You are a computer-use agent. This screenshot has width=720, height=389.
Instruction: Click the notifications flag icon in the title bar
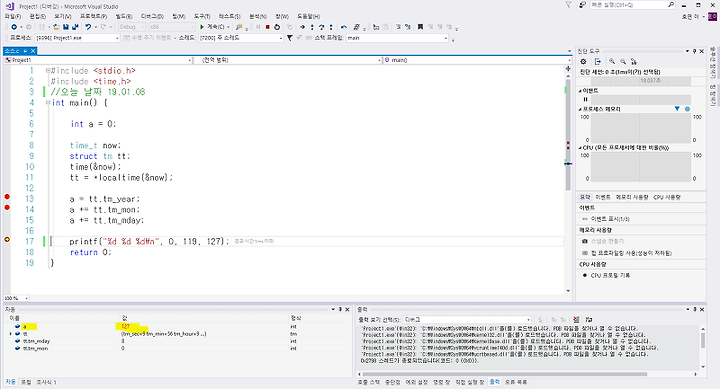[x=568, y=5]
